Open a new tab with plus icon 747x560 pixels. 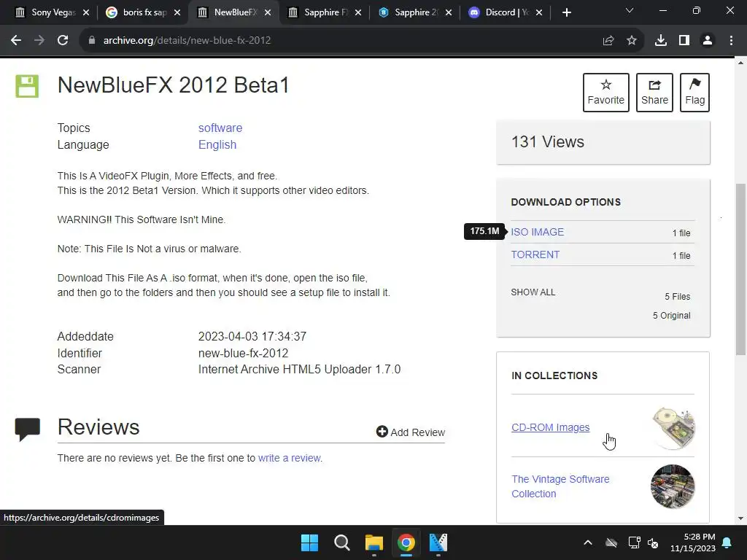pos(566,12)
